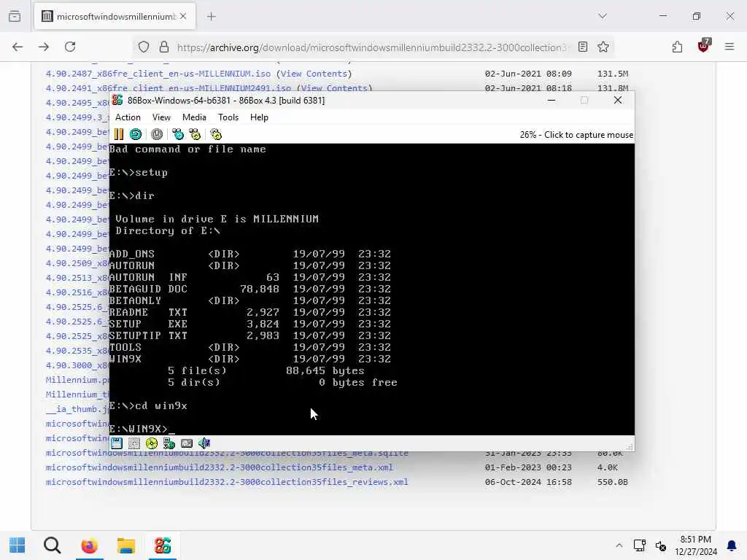747x560 pixels.
Task: Close the microsoftwindowsmillennium tab
Action: click(x=183, y=16)
